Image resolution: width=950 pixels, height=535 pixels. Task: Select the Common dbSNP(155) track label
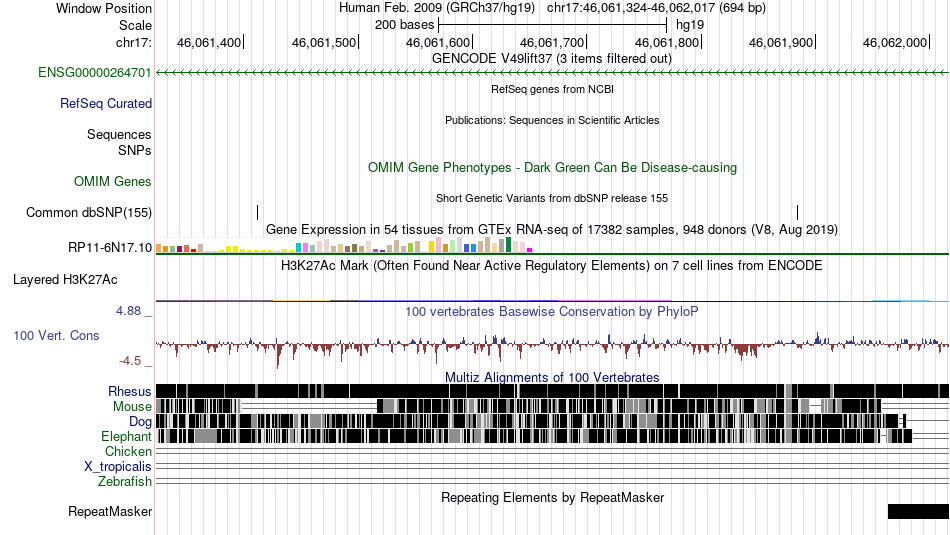click(89, 213)
